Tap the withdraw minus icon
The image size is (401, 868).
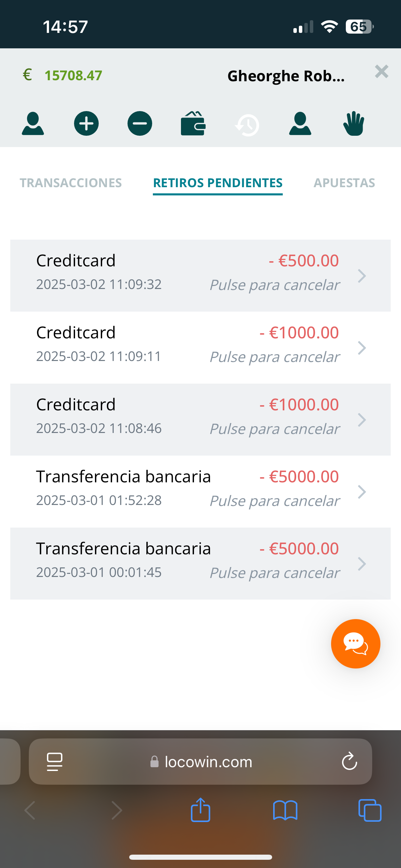click(140, 123)
